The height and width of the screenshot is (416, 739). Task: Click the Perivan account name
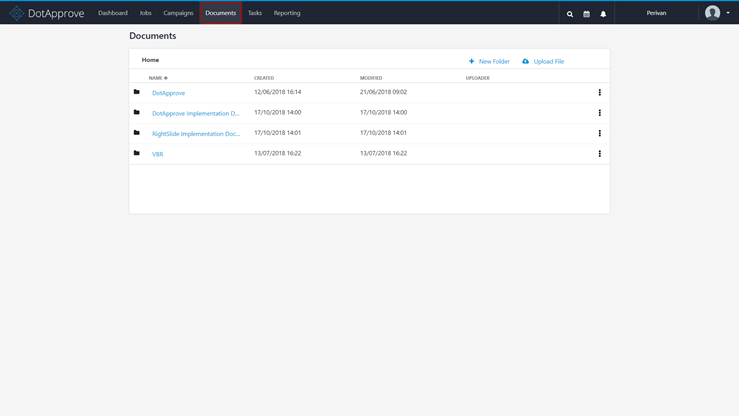tap(656, 13)
